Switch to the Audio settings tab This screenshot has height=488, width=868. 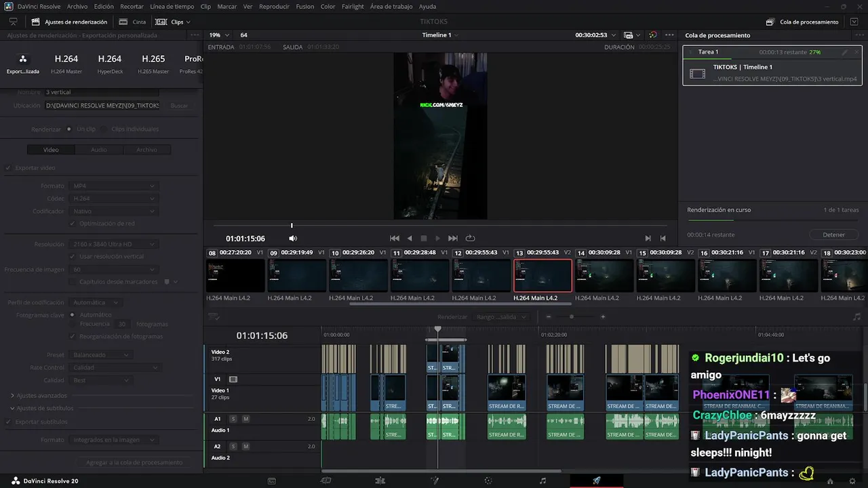(99, 150)
